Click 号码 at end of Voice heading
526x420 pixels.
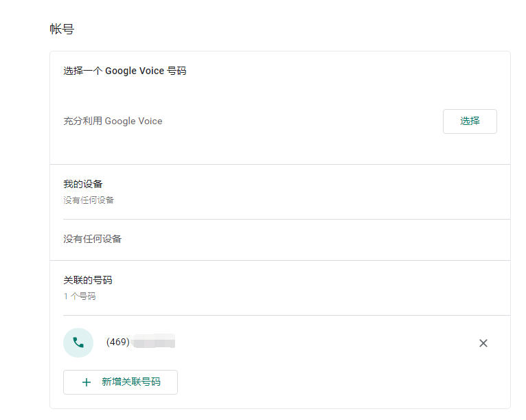tap(176, 71)
